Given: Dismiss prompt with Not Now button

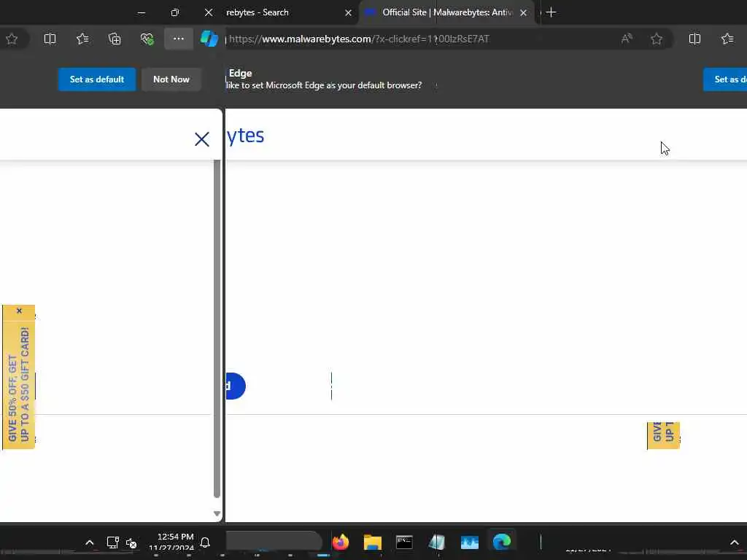Looking at the screenshot, I should coord(171,79).
